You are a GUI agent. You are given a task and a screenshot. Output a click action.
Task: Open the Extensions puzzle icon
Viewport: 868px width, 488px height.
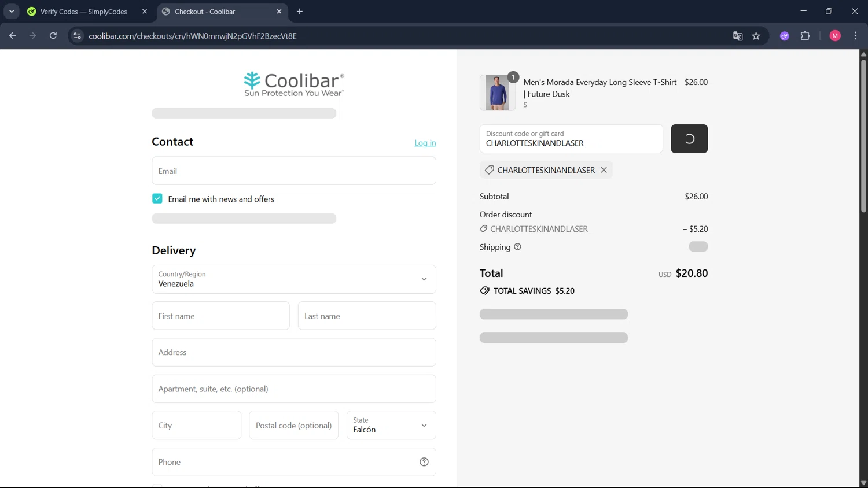806,36
